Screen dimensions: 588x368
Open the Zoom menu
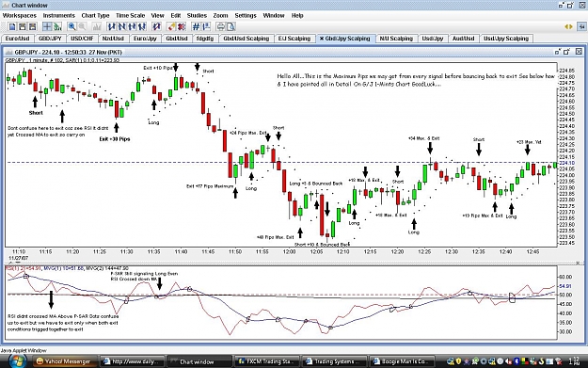(x=220, y=15)
